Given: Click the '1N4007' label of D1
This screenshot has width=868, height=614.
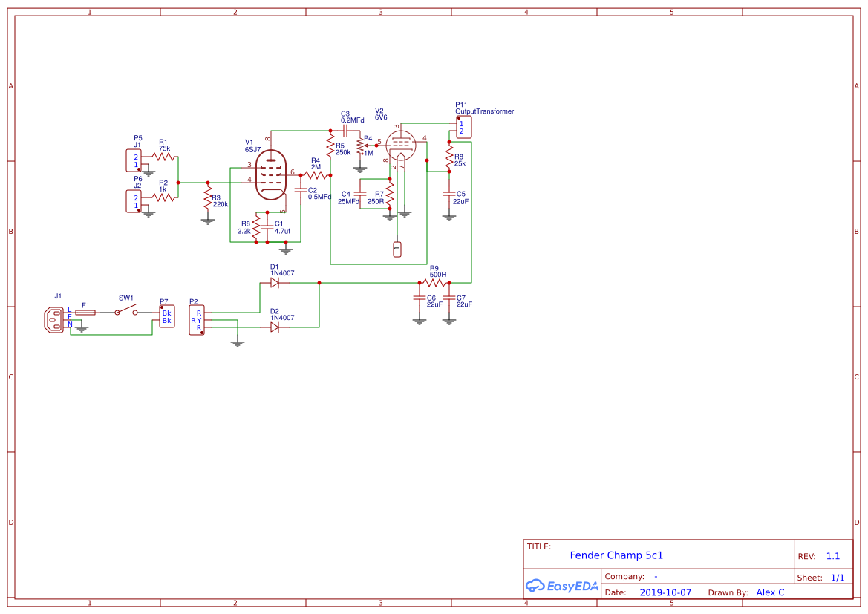Looking at the screenshot, I should coord(282,273).
